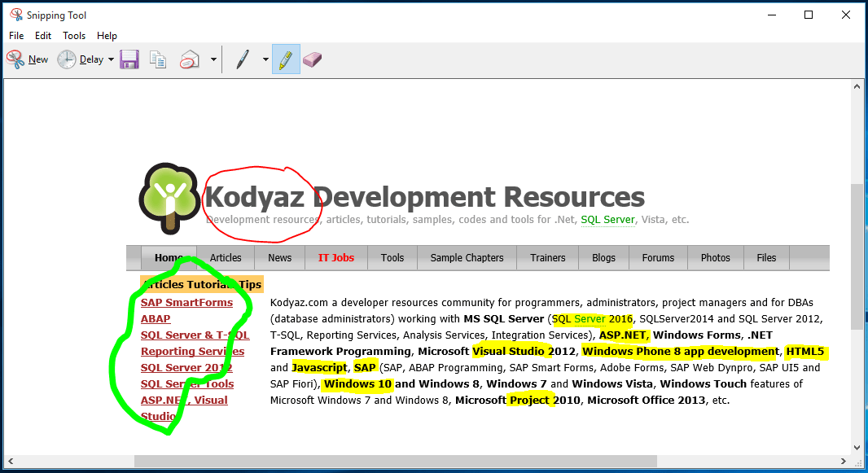Select the Eraser tool
This screenshot has width=868, height=473.
click(312, 59)
